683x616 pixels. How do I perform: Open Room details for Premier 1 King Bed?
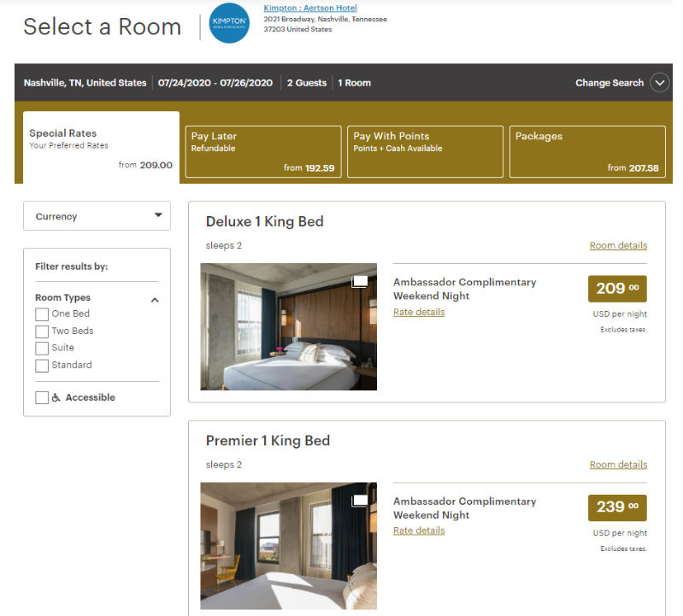[x=618, y=465]
